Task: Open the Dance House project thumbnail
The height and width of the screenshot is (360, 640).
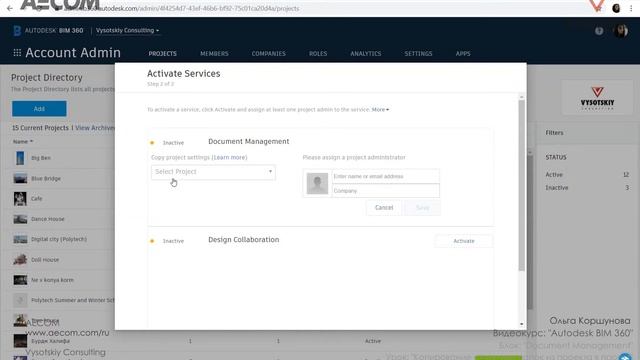Action: (x=20, y=219)
